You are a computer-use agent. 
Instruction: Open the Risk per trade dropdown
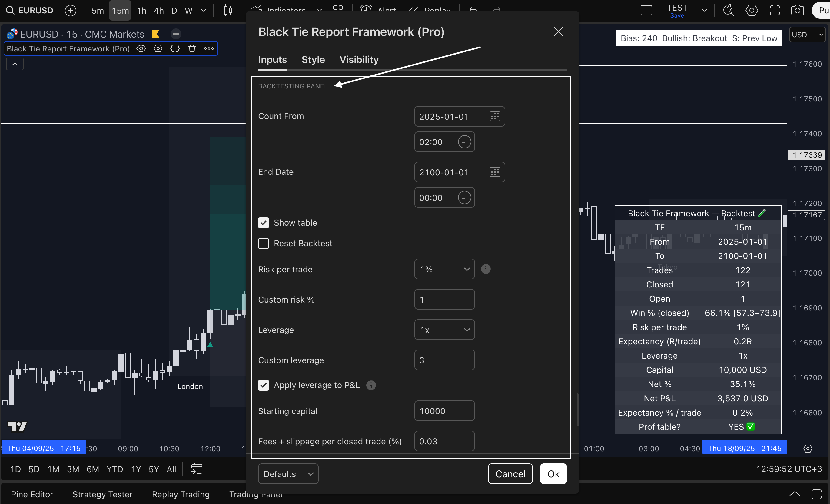click(444, 269)
